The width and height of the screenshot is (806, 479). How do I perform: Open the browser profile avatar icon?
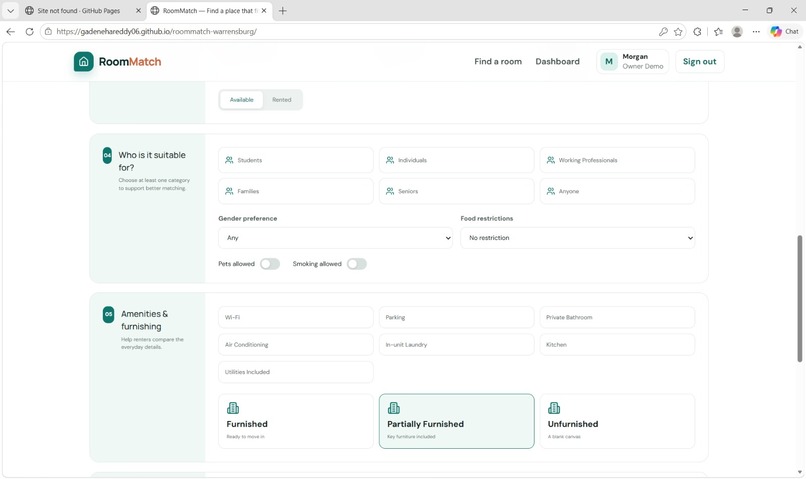click(x=737, y=31)
